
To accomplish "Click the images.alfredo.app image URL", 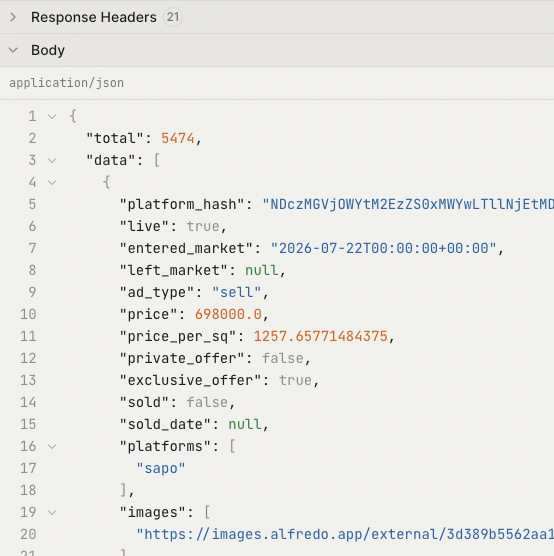I will (345, 534).
